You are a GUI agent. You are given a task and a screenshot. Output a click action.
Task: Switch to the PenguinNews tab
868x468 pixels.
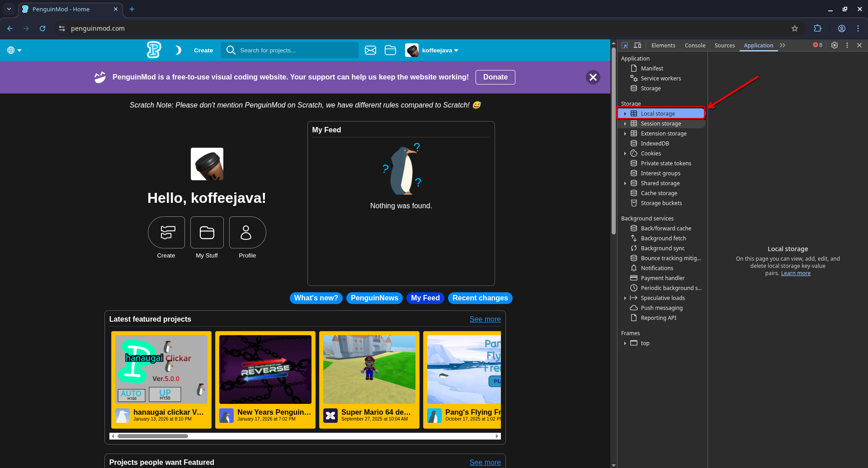coord(374,298)
